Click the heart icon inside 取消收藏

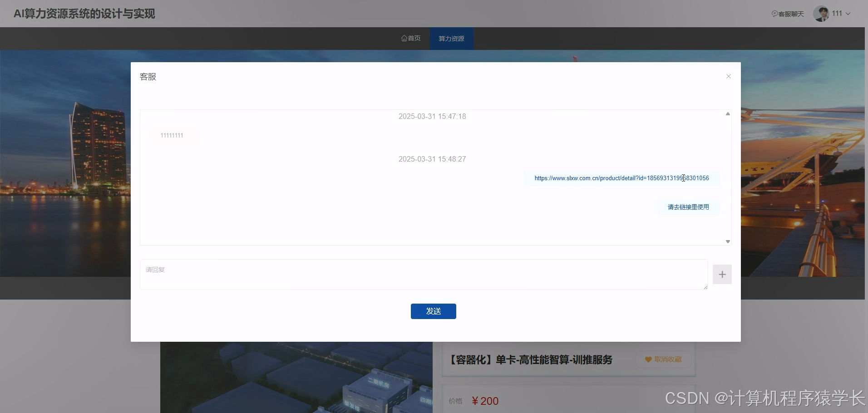pyautogui.click(x=647, y=359)
